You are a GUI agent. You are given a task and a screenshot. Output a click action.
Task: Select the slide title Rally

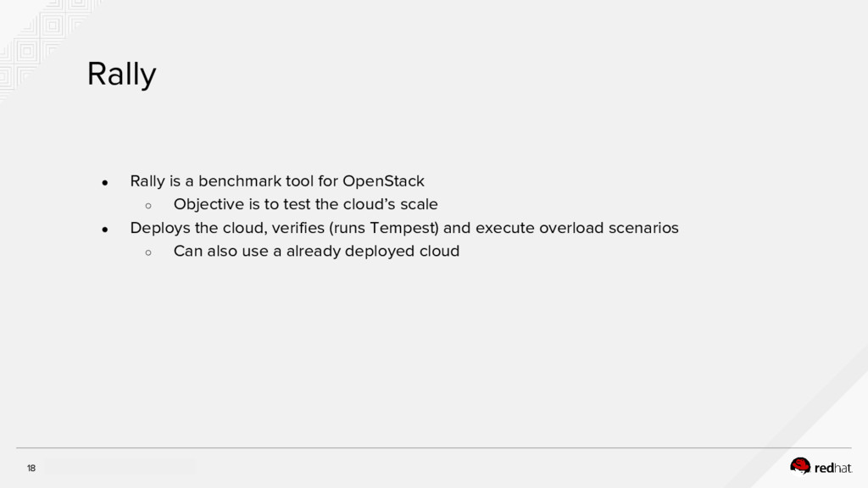click(122, 75)
